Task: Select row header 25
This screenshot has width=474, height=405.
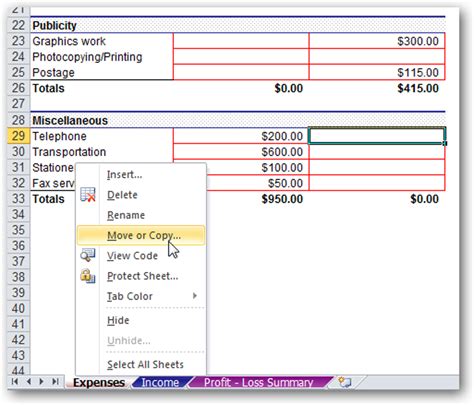Action: pyautogui.click(x=19, y=73)
